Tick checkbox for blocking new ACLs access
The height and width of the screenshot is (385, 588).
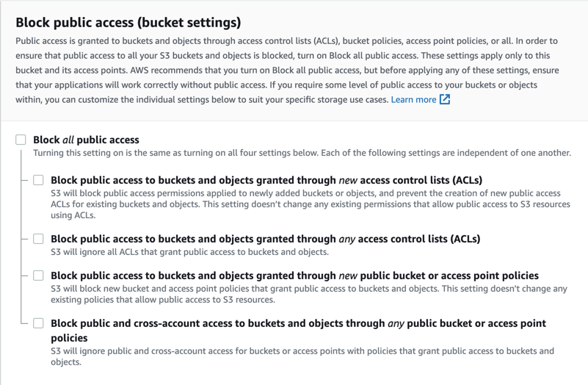pyautogui.click(x=38, y=180)
